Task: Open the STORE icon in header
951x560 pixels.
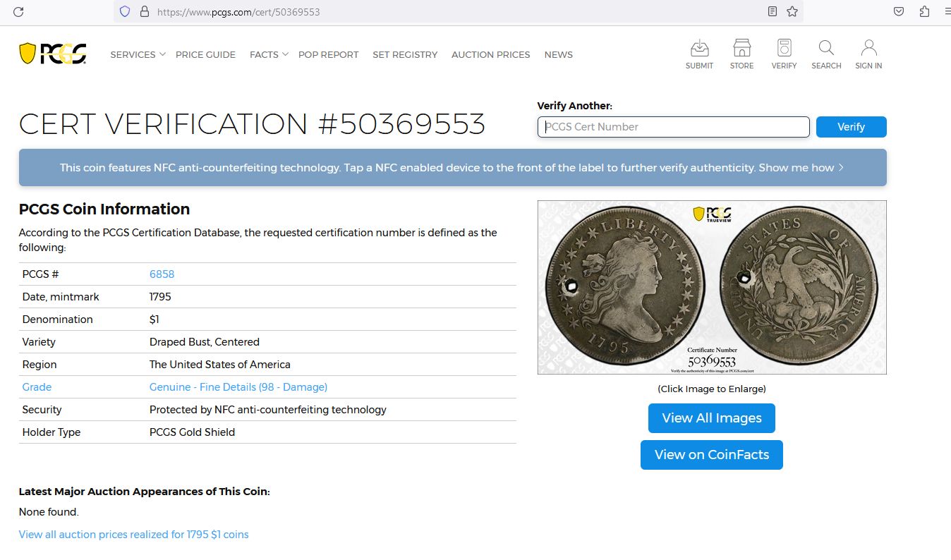Action: (x=741, y=54)
